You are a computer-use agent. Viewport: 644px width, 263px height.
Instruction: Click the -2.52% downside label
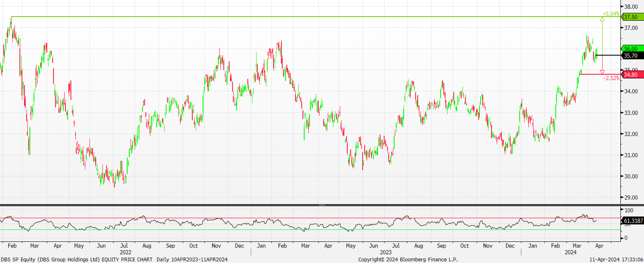pyautogui.click(x=611, y=78)
